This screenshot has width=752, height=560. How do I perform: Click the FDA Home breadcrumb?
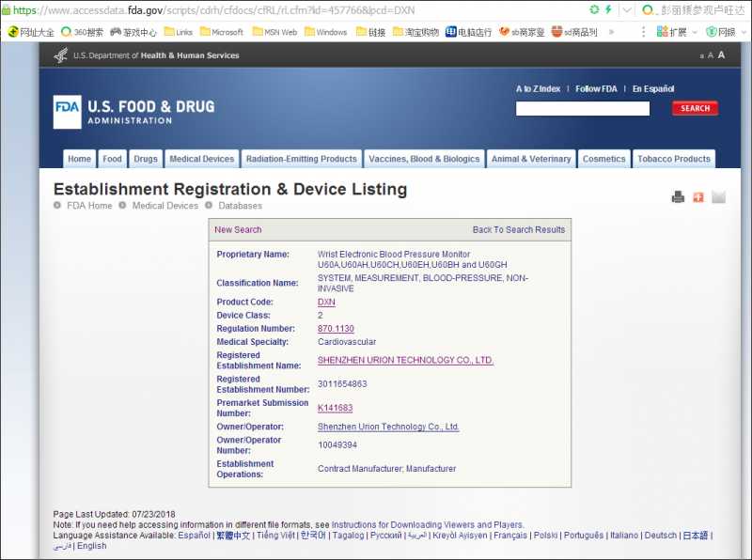click(89, 206)
